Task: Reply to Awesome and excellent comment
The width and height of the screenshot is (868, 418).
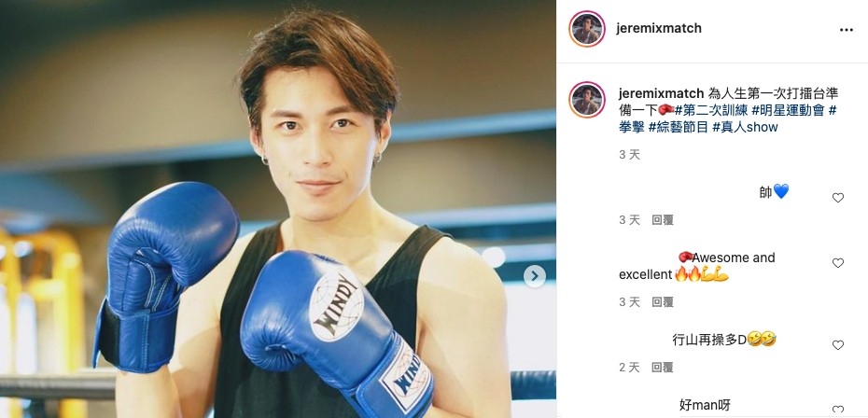Action: point(662,301)
